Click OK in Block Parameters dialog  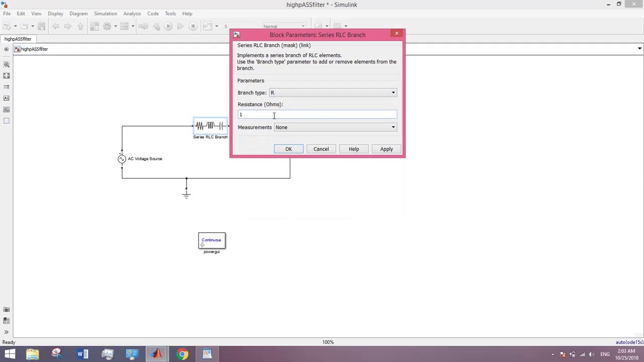289,149
